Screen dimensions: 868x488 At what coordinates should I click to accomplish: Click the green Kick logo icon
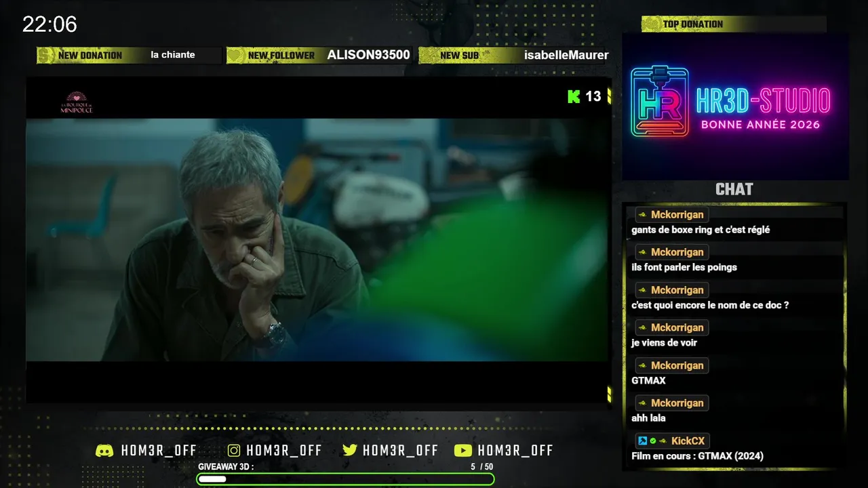(x=574, y=96)
